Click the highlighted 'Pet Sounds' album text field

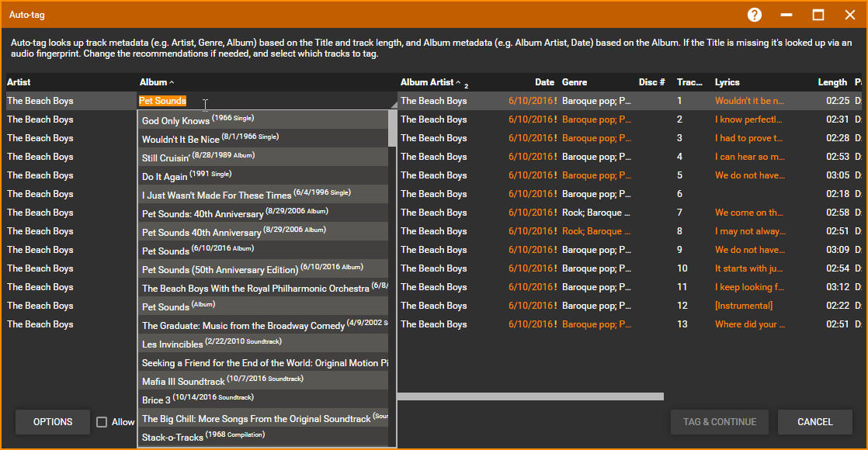pyautogui.click(x=163, y=101)
